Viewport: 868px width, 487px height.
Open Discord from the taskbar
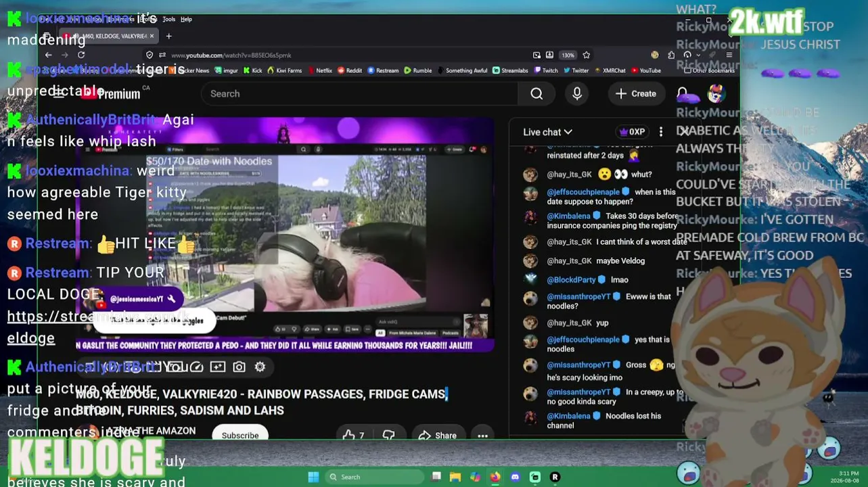click(x=515, y=477)
